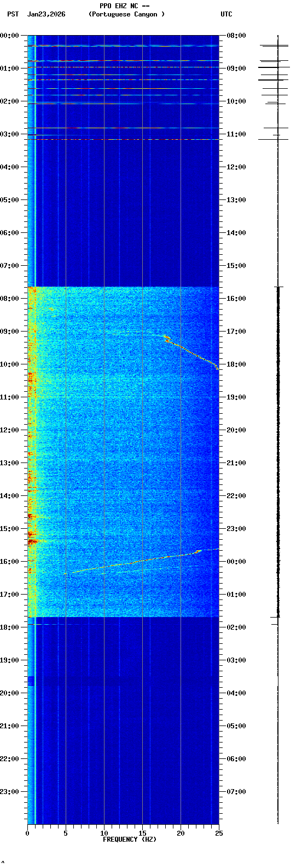Click the descending spectral line near 17:30 UTC
This screenshot has width=302, height=868.
coord(191,352)
